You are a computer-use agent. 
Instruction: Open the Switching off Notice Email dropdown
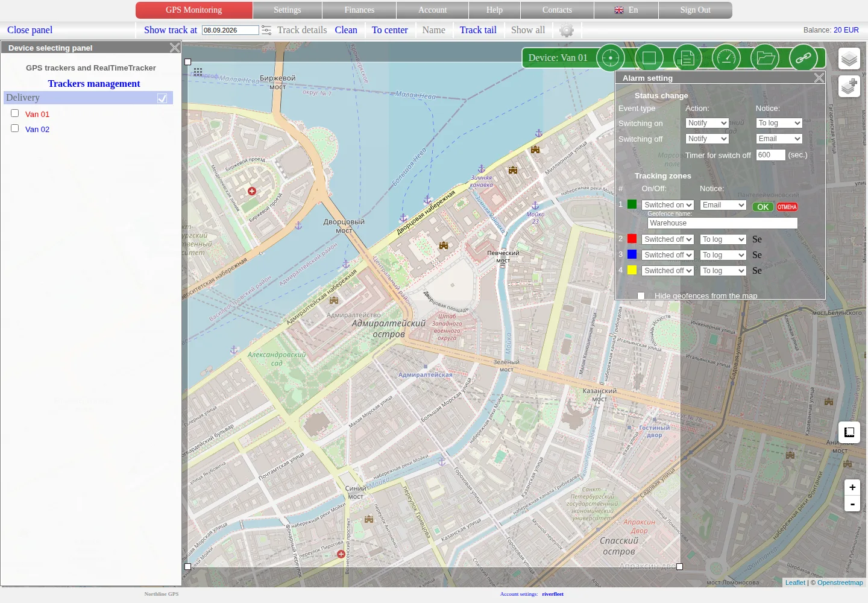[779, 139]
